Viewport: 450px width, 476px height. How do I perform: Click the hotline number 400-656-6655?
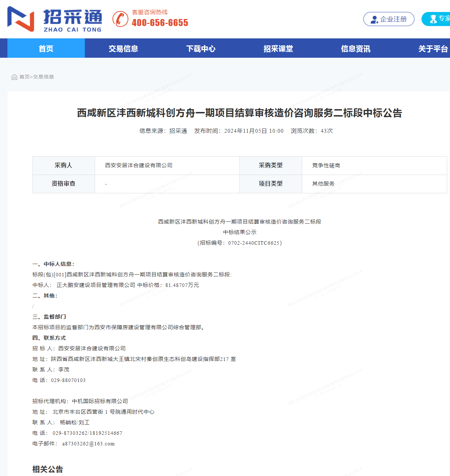(160, 23)
